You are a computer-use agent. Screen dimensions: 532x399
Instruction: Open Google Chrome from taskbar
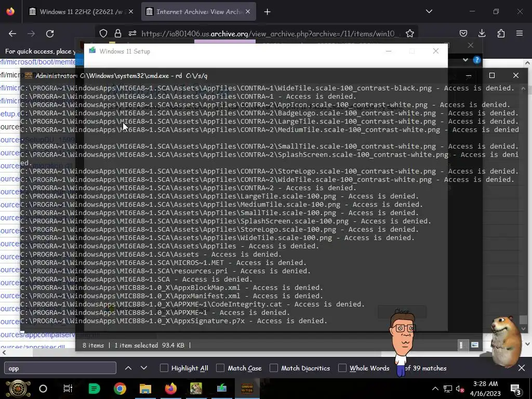tap(120, 389)
